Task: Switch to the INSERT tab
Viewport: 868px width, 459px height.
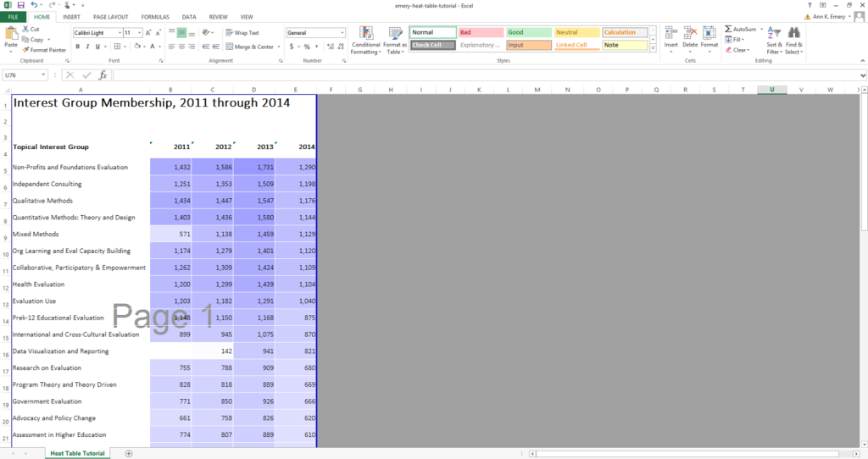Action: click(71, 17)
